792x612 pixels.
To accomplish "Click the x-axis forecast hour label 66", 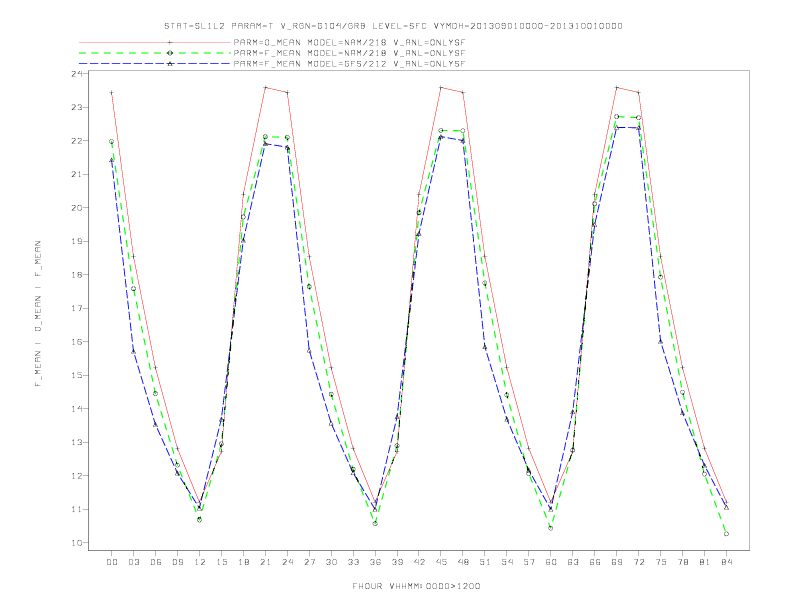I will tap(595, 562).
